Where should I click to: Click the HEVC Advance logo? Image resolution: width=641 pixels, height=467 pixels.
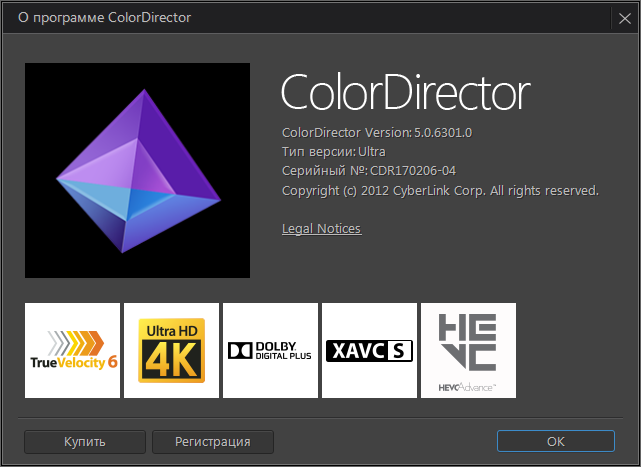tap(468, 350)
